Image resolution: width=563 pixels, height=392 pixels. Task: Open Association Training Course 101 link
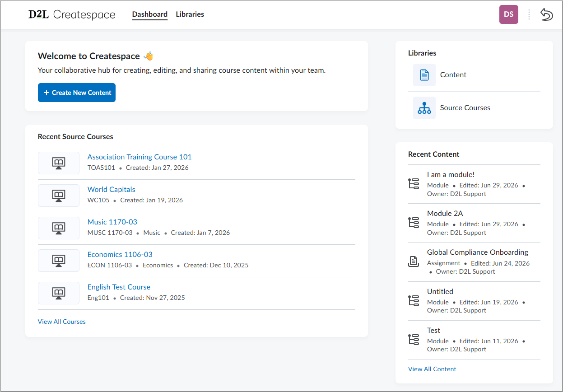click(x=140, y=157)
